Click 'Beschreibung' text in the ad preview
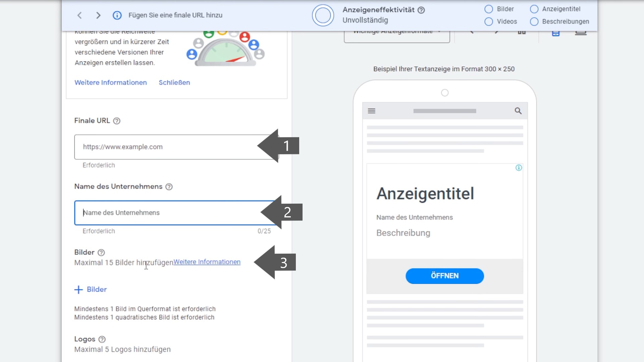 pos(403,233)
